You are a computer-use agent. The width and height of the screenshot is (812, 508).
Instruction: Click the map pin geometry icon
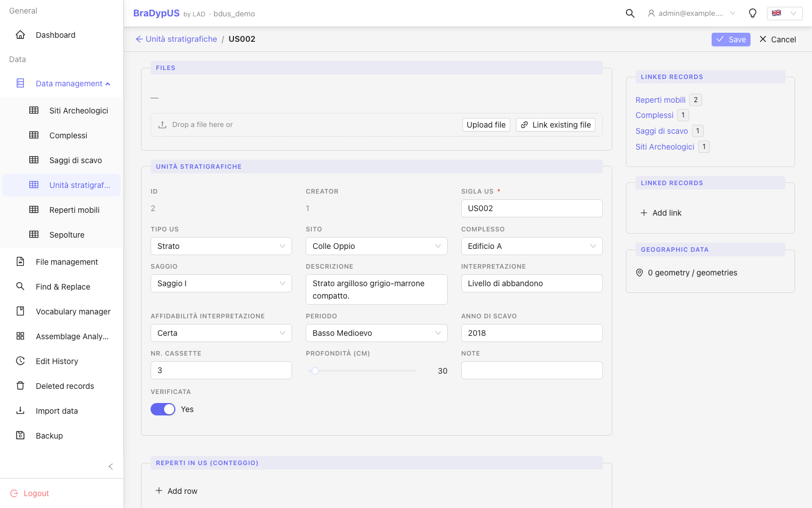639,273
